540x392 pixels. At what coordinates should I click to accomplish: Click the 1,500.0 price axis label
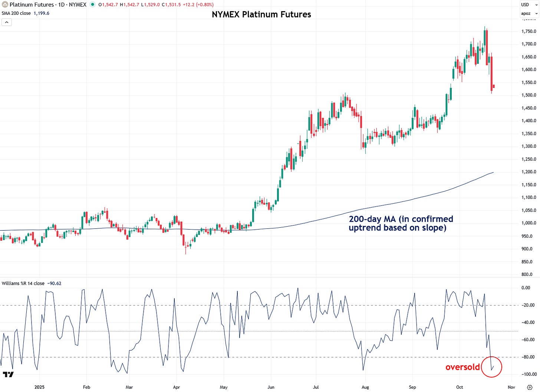(x=529, y=95)
